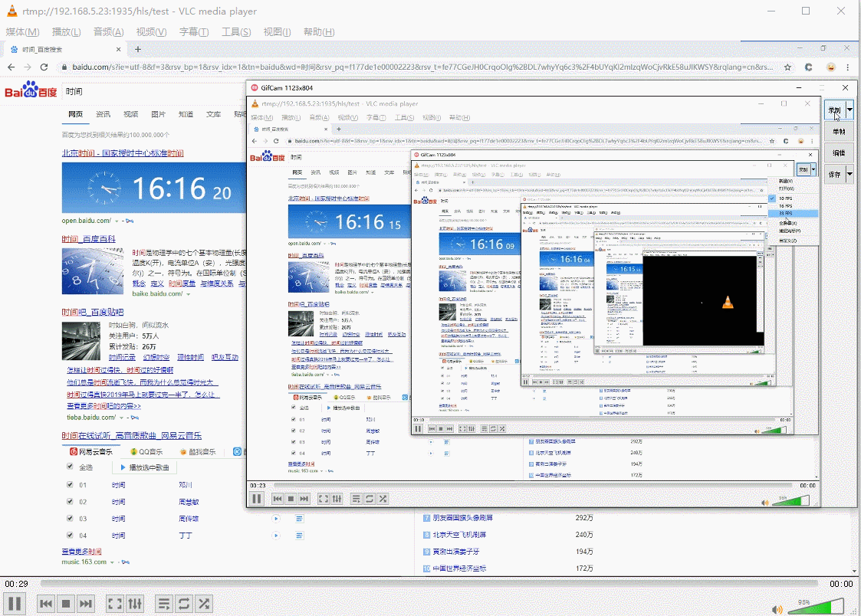861x616 pixels.
Task: Toggle checkbox for song 02 in outer list
Action: pos(70,501)
